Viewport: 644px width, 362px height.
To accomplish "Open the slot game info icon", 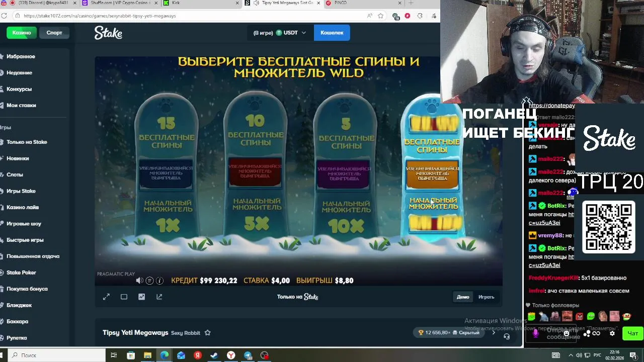I will pos(159,281).
